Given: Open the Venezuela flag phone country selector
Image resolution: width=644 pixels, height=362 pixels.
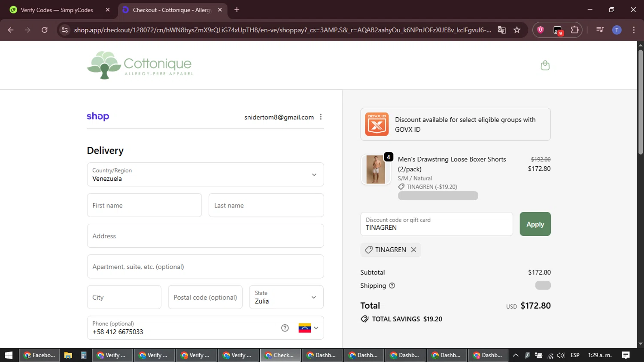Looking at the screenshot, I should [308, 328].
